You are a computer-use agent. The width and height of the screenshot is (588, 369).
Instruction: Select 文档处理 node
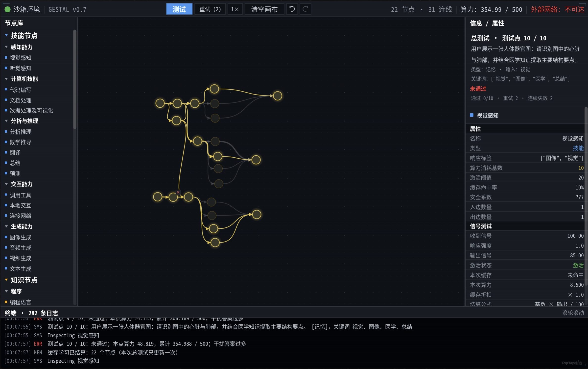tap(20, 100)
